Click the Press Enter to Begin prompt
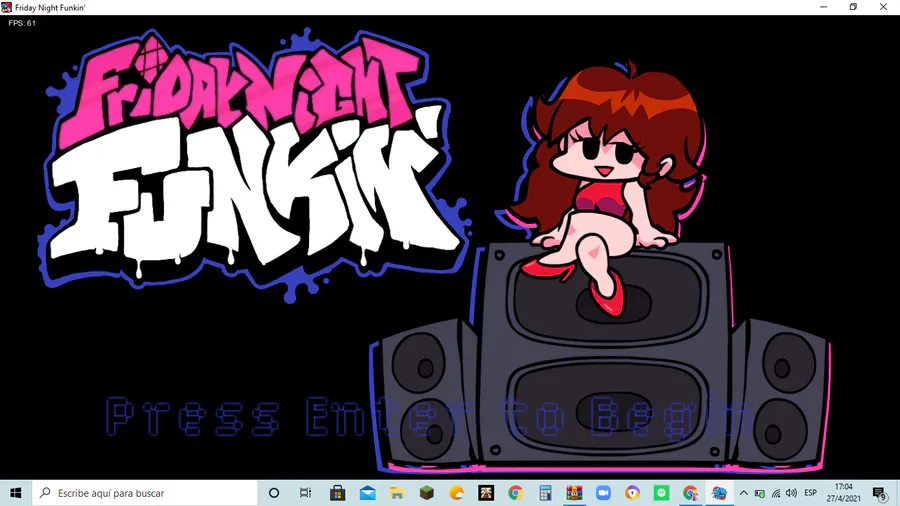This screenshot has height=506, width=900. [429, 417]
